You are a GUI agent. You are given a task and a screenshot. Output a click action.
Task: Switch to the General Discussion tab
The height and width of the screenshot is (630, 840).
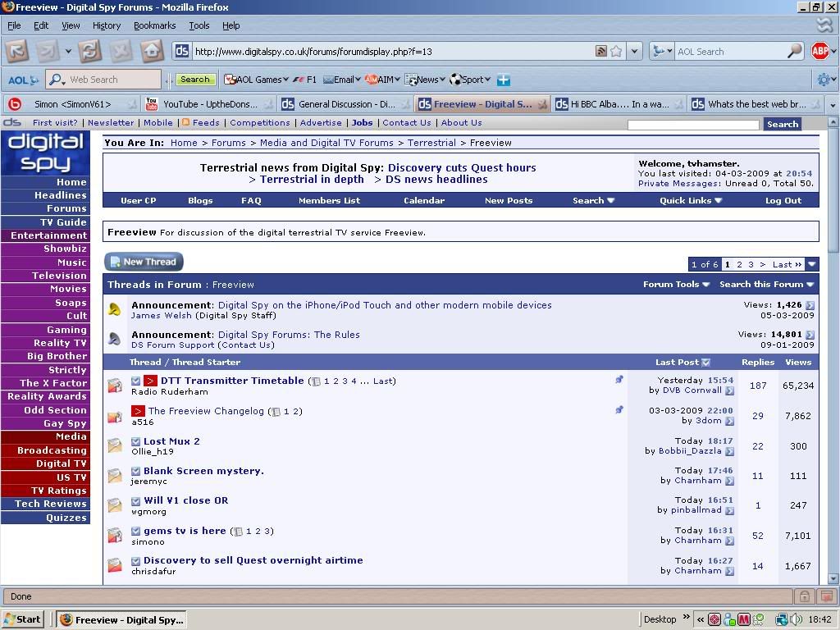340,104
